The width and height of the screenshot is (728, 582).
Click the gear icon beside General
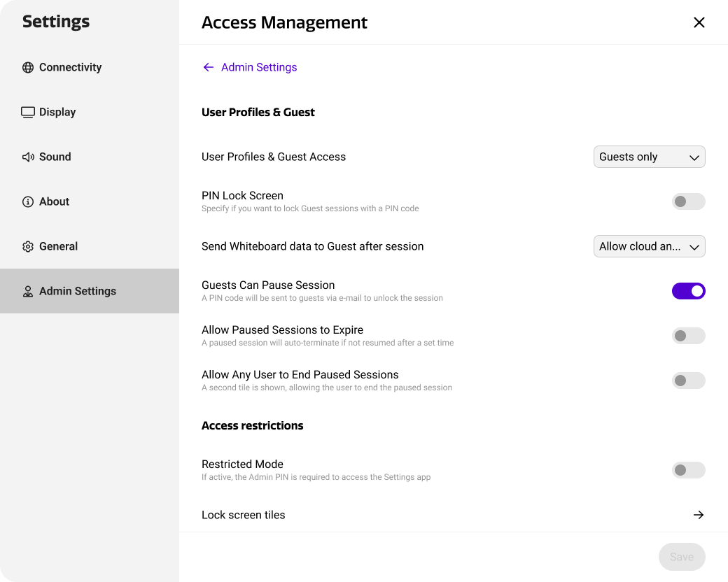pos(28,246)
